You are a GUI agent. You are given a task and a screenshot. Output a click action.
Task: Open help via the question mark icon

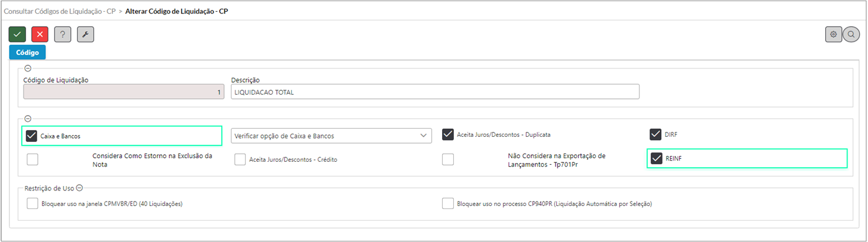(x=63, y=35)
